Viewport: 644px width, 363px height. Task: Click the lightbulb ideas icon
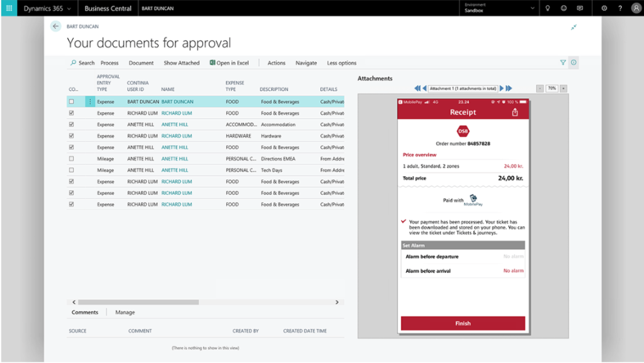coord(548,8)
